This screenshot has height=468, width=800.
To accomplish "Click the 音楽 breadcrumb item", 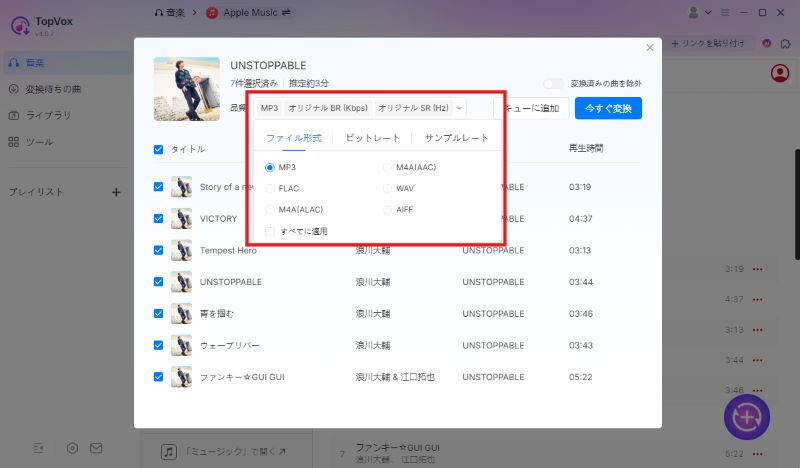I will tap(169, 12).
